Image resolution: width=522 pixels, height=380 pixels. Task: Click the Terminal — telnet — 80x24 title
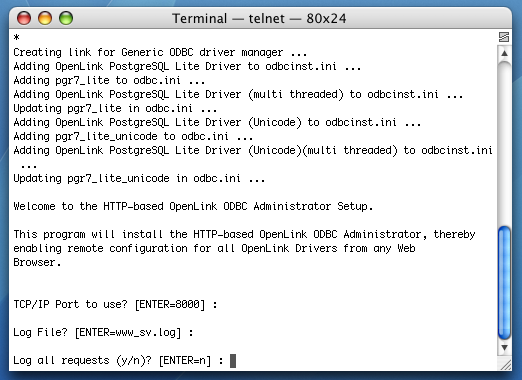pyautogui.click(x=259, y=18)
